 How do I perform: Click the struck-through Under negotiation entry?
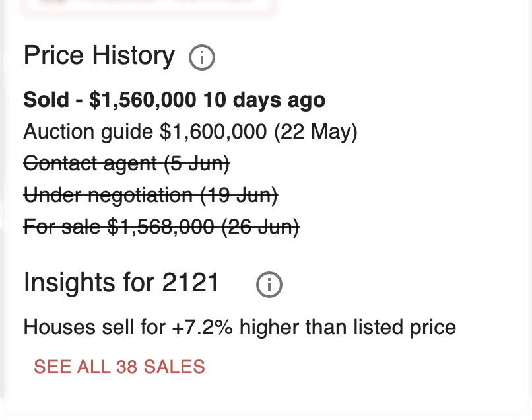click(150, 195)
